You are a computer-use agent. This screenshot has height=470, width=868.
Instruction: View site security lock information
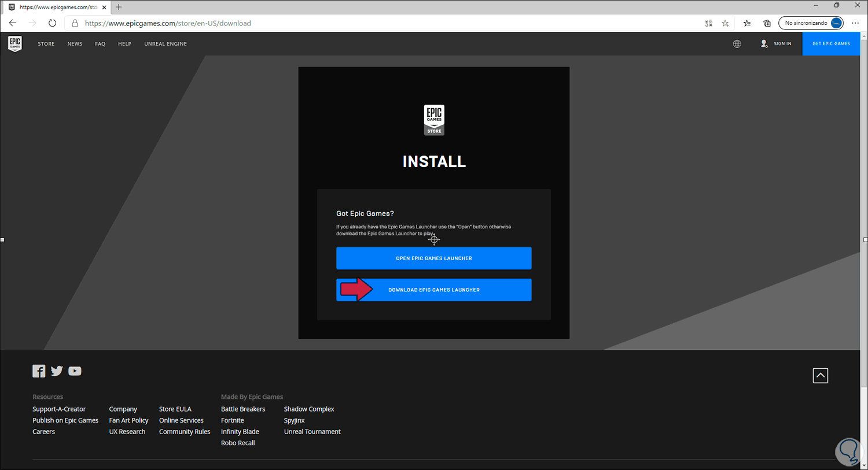[x=75, y=23]
